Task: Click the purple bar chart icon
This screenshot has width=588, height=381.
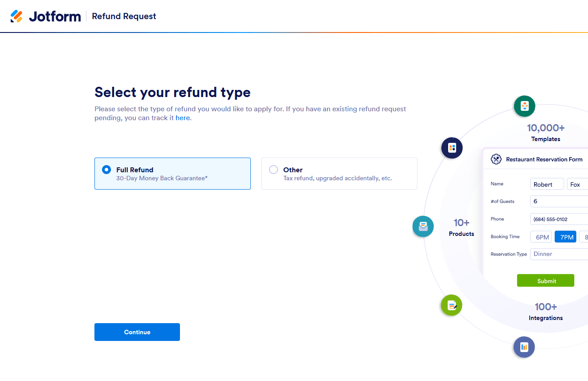Action: coord(524,347)
